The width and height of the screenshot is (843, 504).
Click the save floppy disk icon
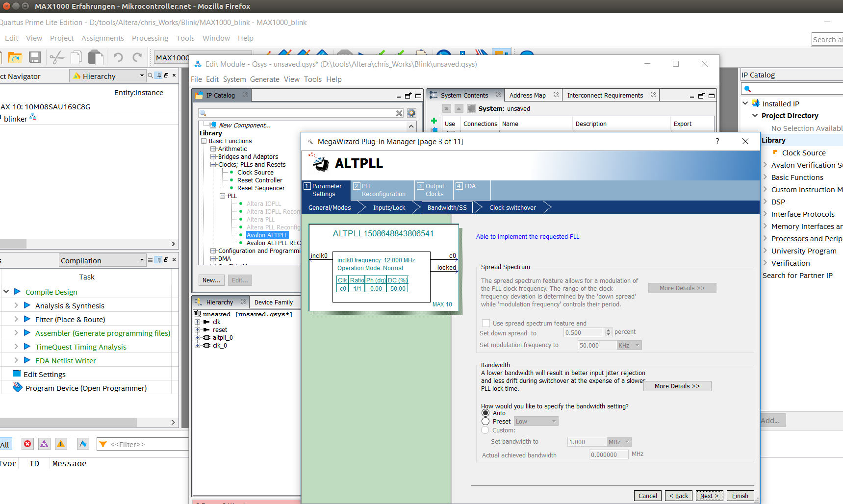tap(35, 57)
